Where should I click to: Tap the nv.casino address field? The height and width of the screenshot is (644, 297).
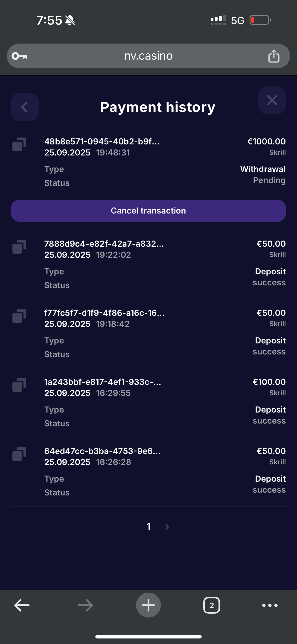148,56
